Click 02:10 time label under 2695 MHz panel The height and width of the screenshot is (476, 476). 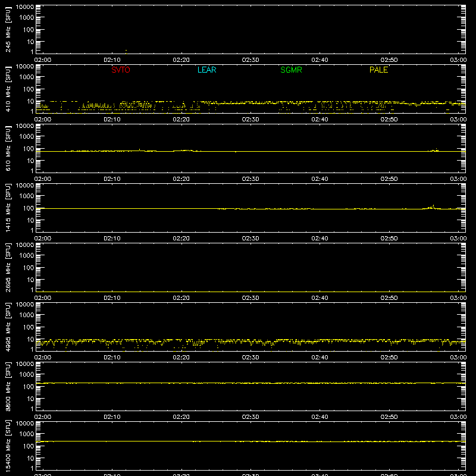click(x=112, y=298)
